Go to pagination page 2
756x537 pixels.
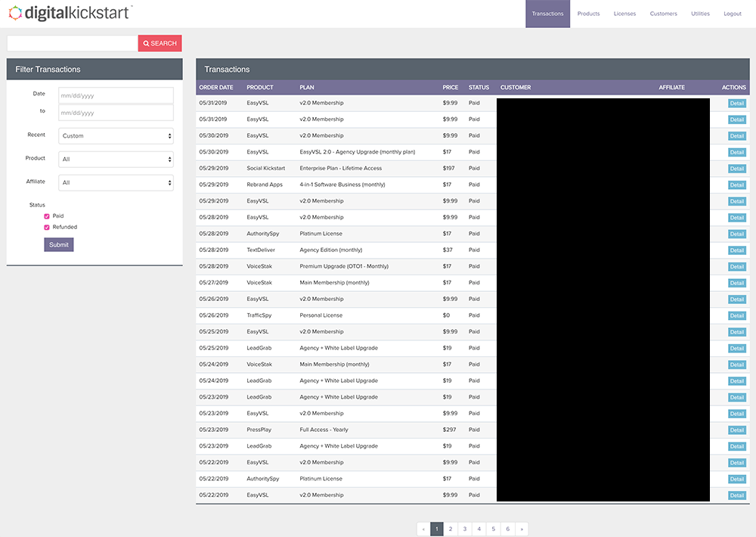(x=451, y=529)
